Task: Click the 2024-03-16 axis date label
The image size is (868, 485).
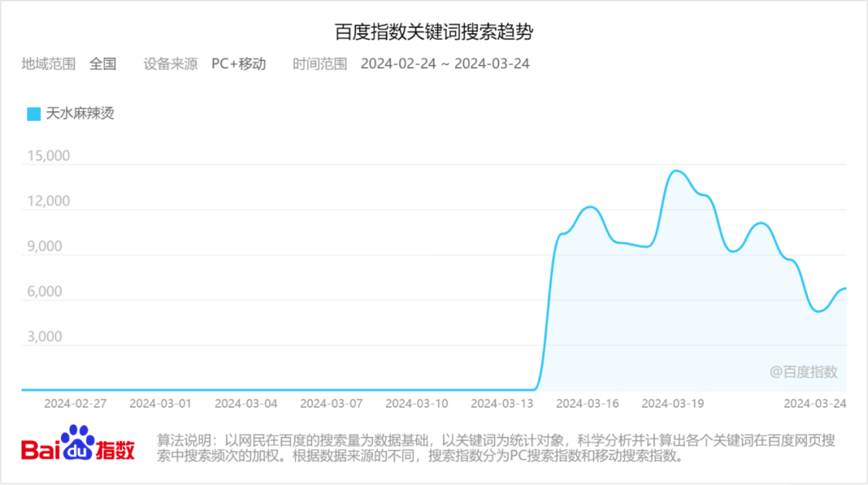Action: click(x=588, y=404)
